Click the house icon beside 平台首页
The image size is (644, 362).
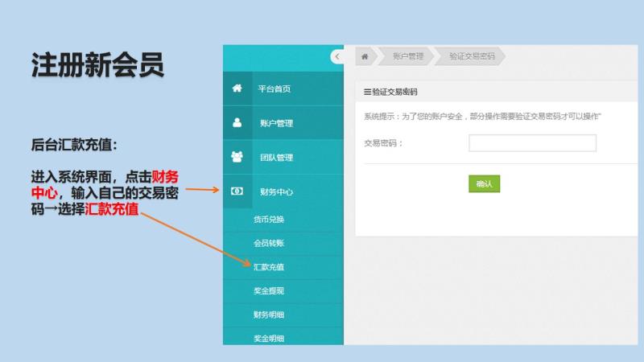point(237,88)
